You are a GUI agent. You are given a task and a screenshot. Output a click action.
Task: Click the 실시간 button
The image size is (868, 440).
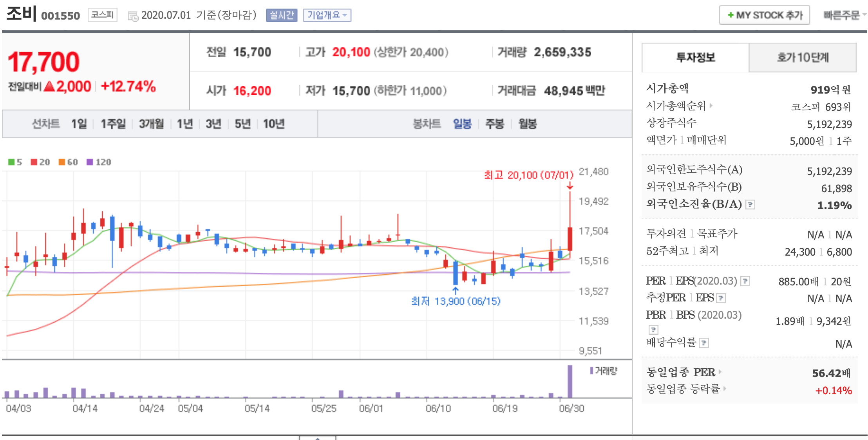click(x=281, y=15)
